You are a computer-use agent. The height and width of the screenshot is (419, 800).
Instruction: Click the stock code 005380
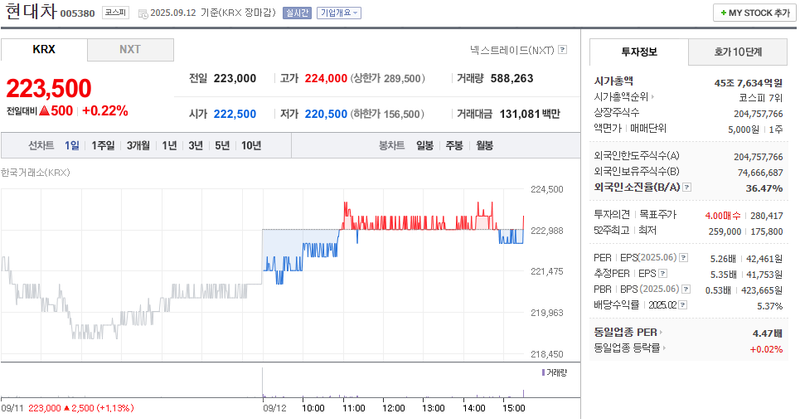pyautogui.click(x=78, y=13)
